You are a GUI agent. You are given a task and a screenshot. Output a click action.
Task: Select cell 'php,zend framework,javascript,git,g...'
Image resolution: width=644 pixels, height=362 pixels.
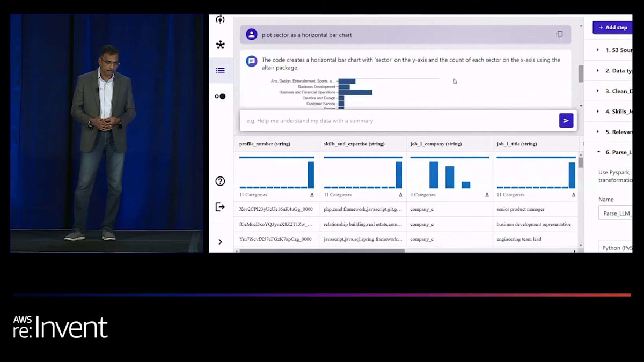pos(363,209)
